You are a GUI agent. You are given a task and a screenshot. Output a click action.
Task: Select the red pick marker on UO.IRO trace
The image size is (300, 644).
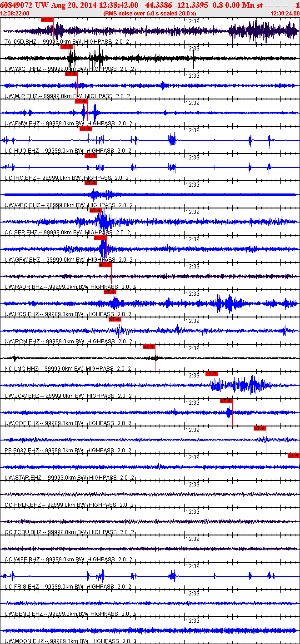(91, 156)
